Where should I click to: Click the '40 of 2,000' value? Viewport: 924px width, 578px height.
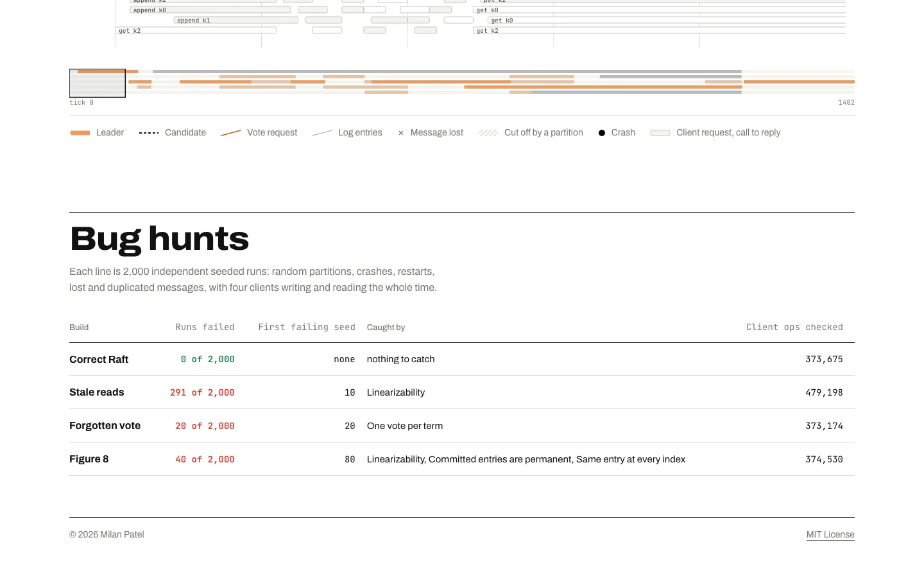(205, 459)
